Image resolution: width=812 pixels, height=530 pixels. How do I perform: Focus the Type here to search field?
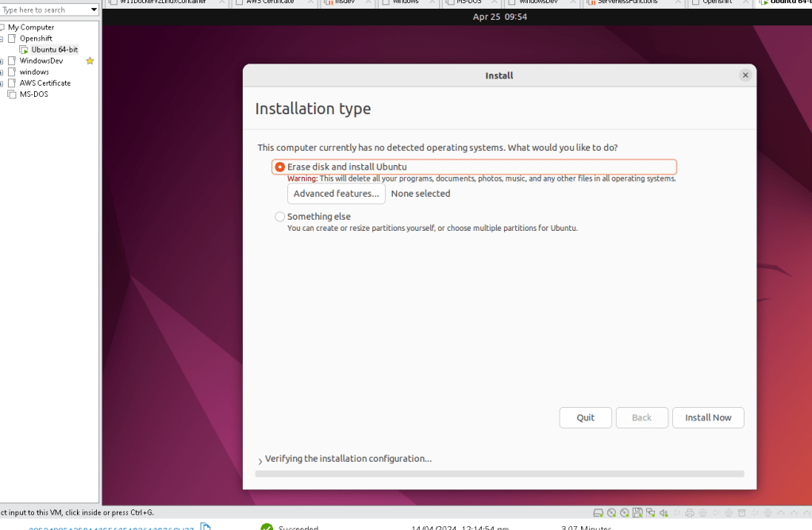pos(44,10)
